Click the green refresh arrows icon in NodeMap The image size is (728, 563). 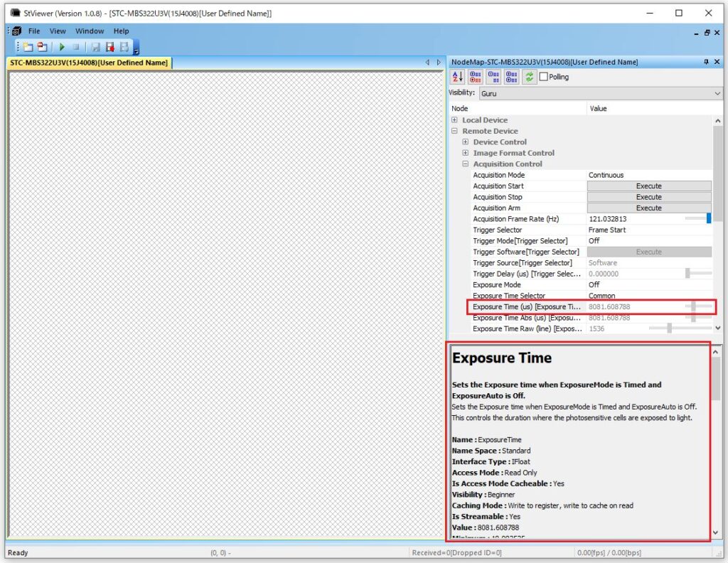pyautogui.click(x=529, y=77)
